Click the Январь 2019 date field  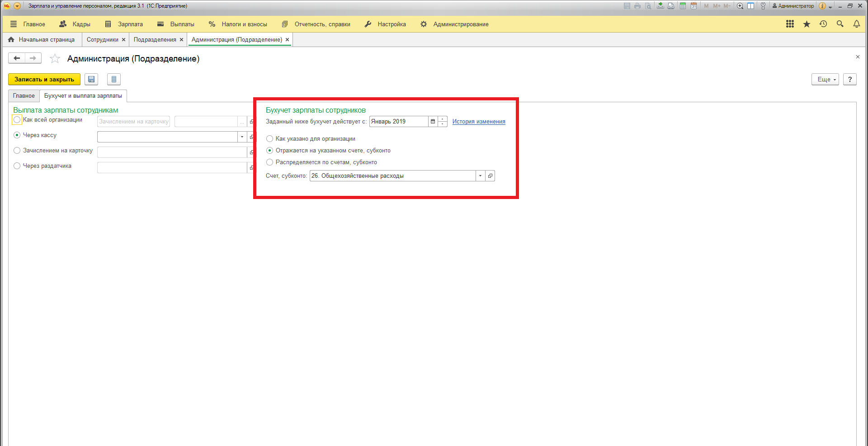pos(399,121)
